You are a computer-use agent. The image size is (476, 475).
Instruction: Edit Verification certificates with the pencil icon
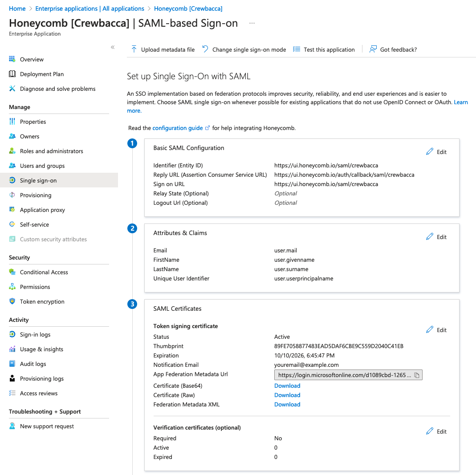coord(430,431)
